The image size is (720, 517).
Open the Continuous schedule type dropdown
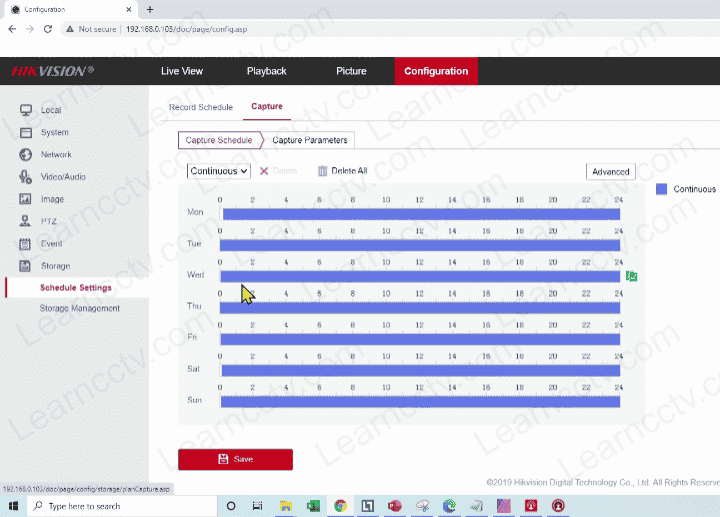click(218, 171)
